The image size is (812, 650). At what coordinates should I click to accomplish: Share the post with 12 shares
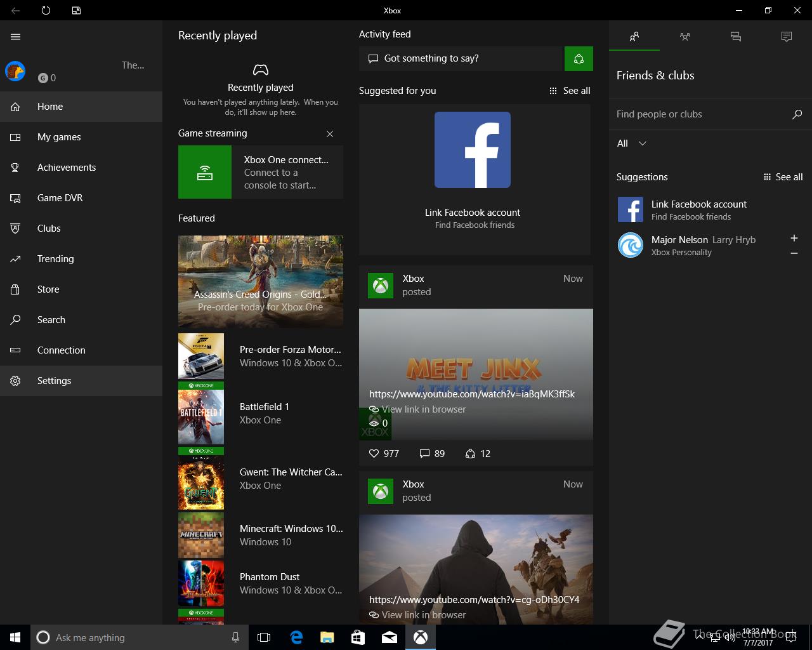coord(478,454)
